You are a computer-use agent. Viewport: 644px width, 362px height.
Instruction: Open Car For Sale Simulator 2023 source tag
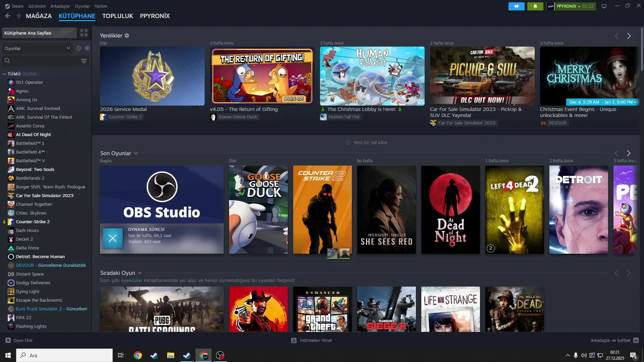click(463, 123)
